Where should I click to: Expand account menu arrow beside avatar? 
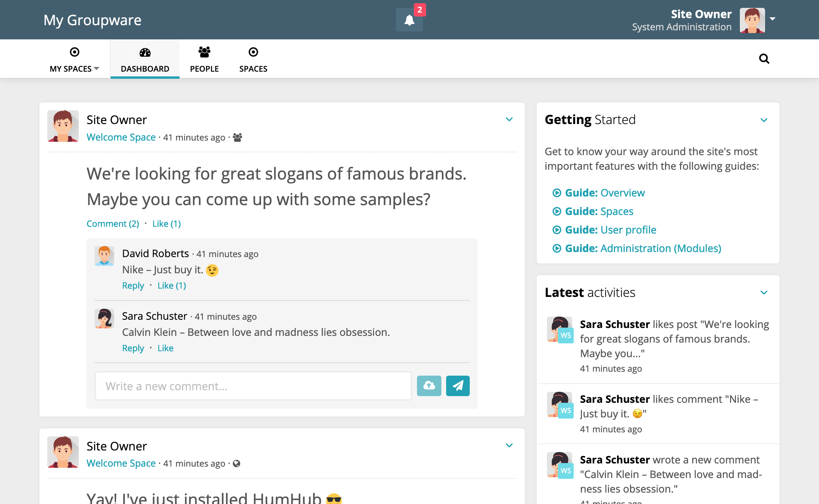click(x=773, y=19)
